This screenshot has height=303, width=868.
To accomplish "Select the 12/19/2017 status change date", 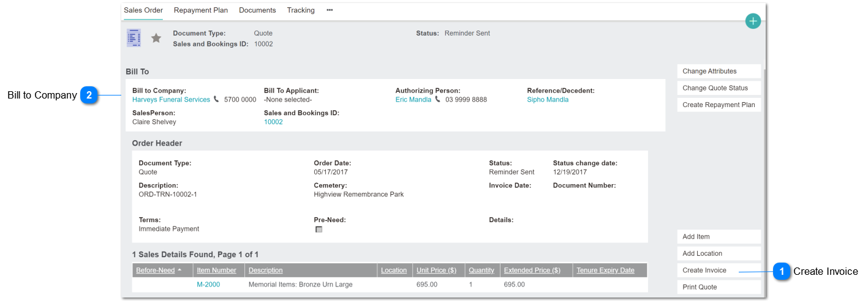I will 570,172.
